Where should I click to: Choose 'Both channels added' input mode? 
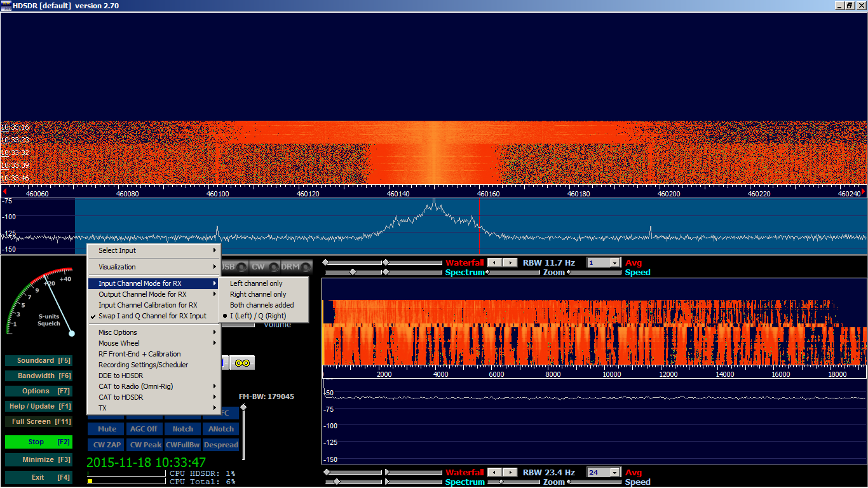pos(263,305)
